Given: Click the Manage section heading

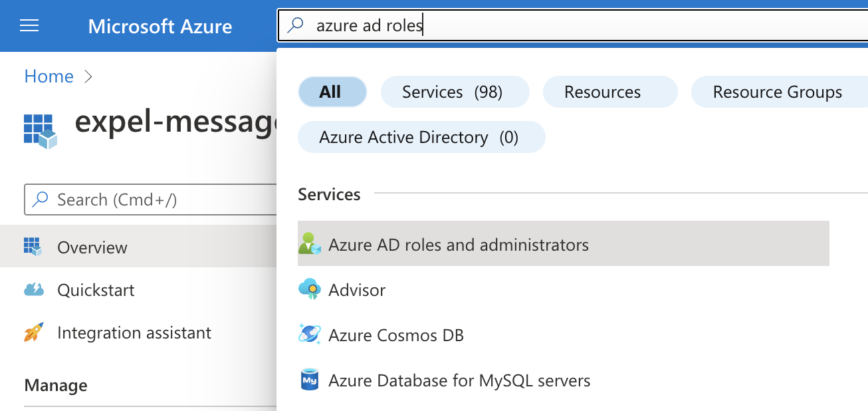Looking at the screenshot, I should tap(56, 385).
